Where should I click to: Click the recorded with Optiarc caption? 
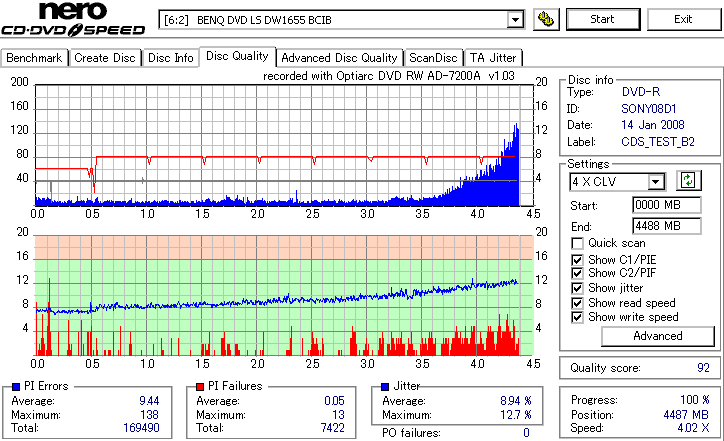tap(389, 76)
